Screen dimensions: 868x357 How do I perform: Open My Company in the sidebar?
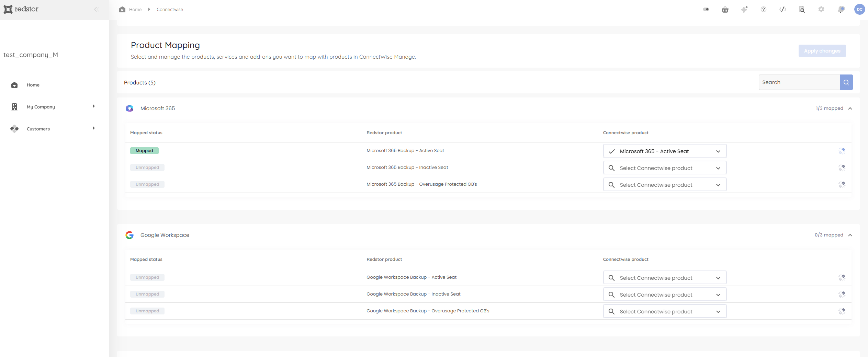[41, 107]
